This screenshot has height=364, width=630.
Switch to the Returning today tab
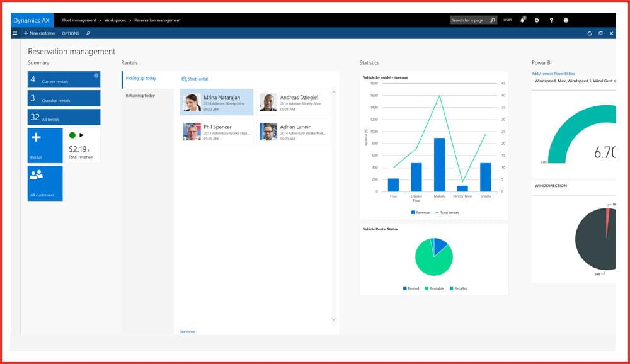140,96
